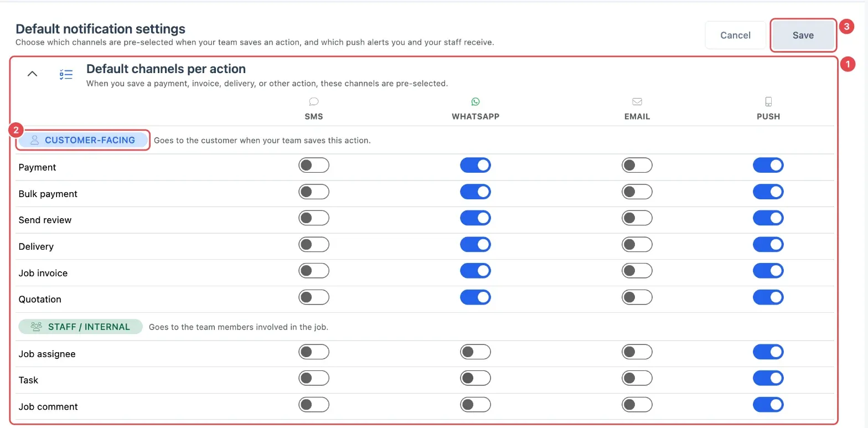
Task: Click the Default channels per action title
Action: 166,69
